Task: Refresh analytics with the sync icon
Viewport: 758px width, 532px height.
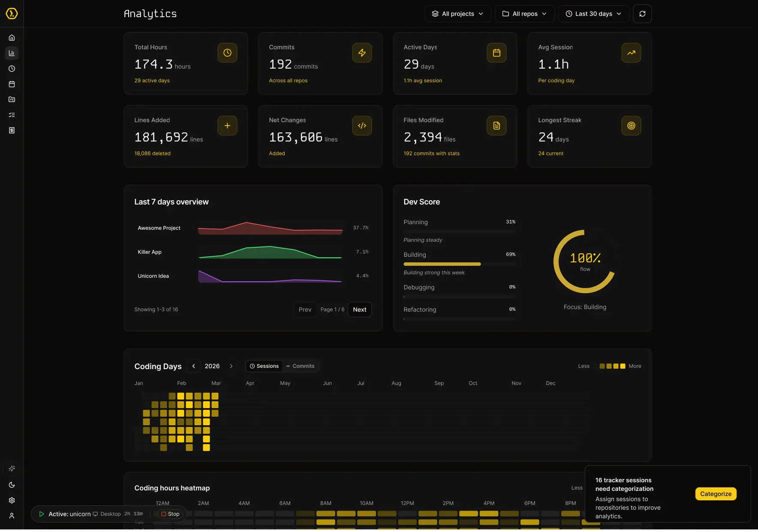Action: coord(642,13)
